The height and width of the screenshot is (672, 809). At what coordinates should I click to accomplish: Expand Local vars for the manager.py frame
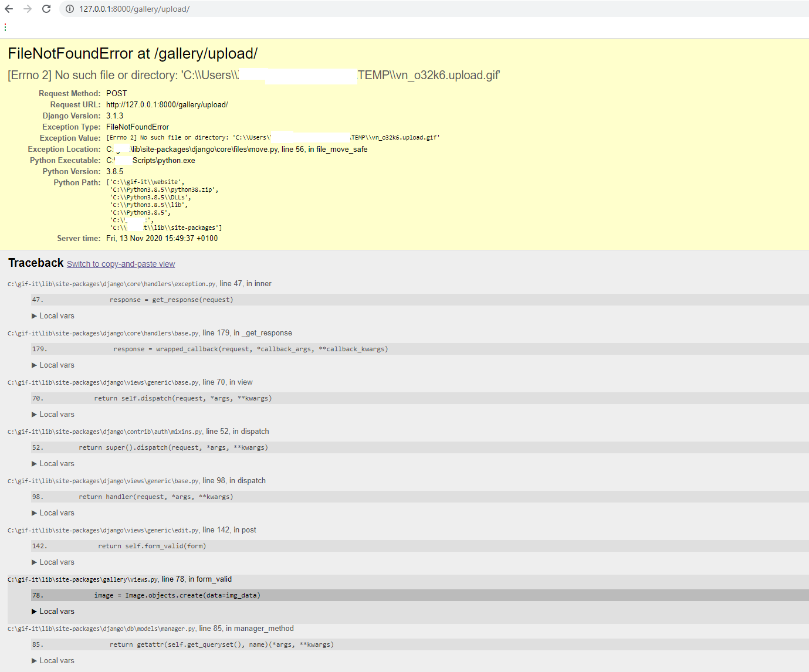click(x=53, y=660)
